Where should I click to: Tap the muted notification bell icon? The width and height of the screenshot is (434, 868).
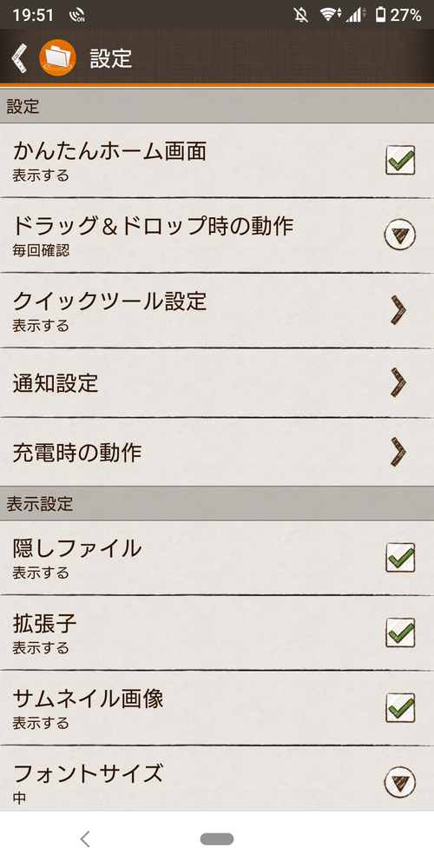tap(300, 15)
